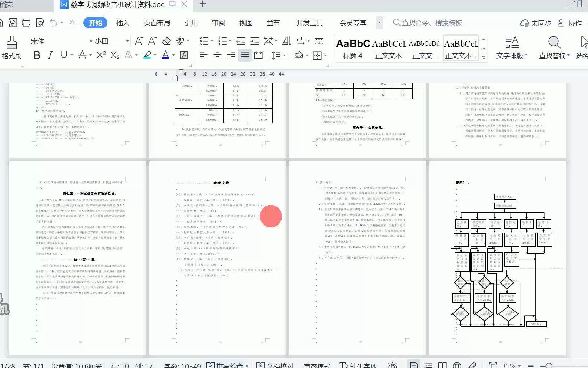
Task: Open the 开发工具 tab
Action: pyautogui.click(x=310, y=23)
